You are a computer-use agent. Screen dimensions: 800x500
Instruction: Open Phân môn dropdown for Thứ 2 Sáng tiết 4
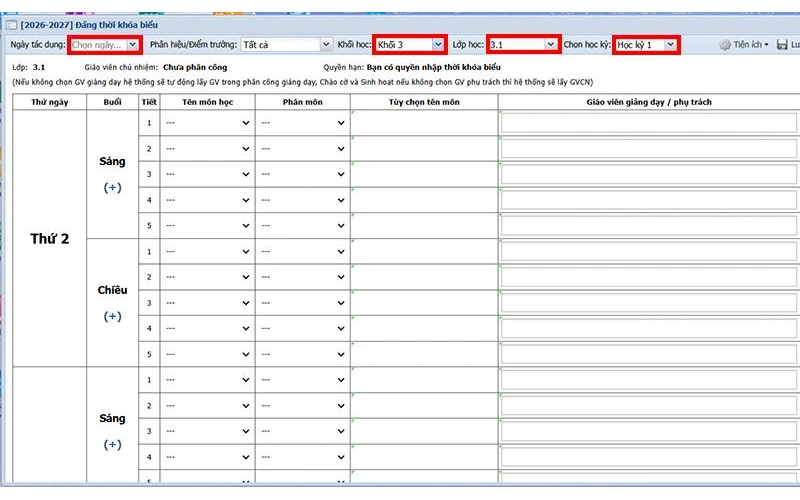(303, 200)
